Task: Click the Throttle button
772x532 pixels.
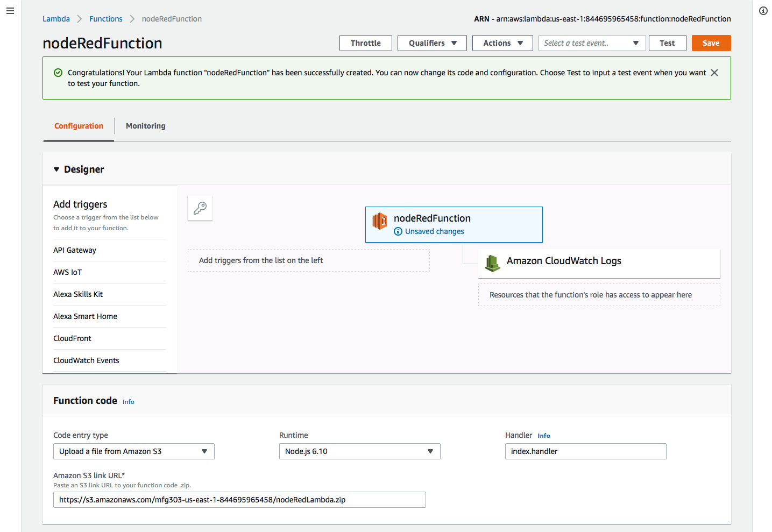Action: point(366,43)
